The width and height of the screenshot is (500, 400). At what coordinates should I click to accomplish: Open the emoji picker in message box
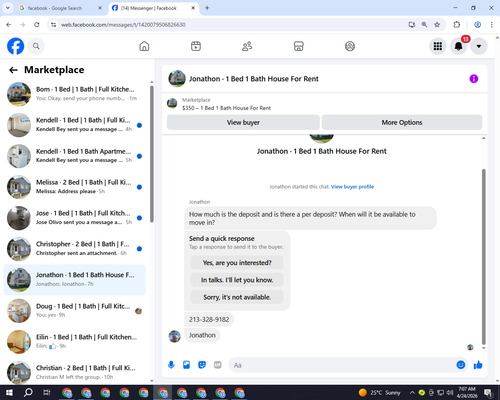click(461, 365)
